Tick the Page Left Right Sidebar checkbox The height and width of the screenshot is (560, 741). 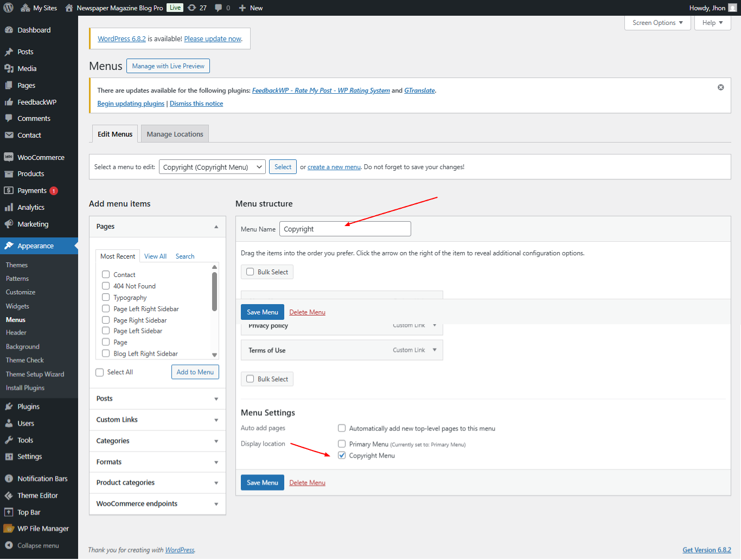pos(106,308)
